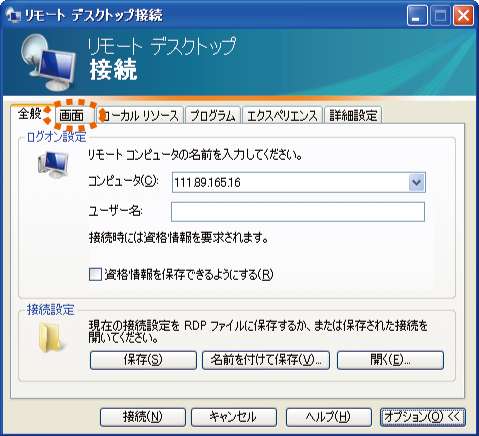The height and width of the screenshot is (436, 479).
Task: Minimize the リモート デスクトップ接続 window
Action: tap(417, 15)
